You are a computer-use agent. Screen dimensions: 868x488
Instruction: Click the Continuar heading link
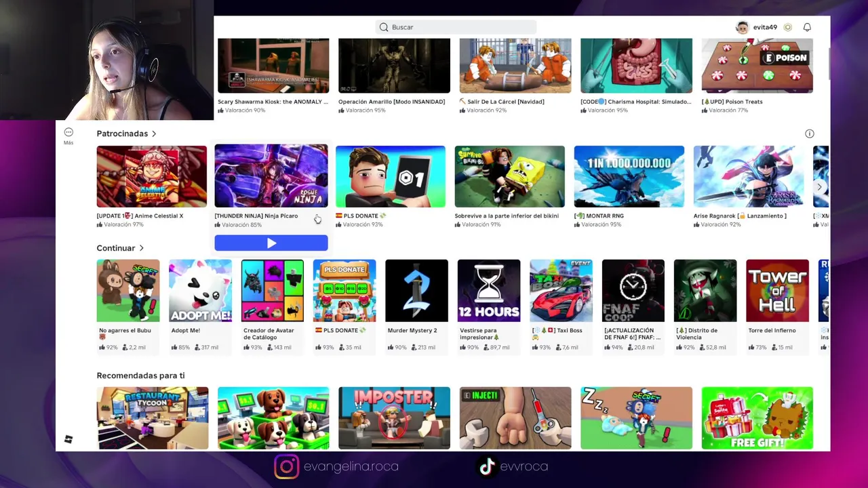(x=116, y=248)
